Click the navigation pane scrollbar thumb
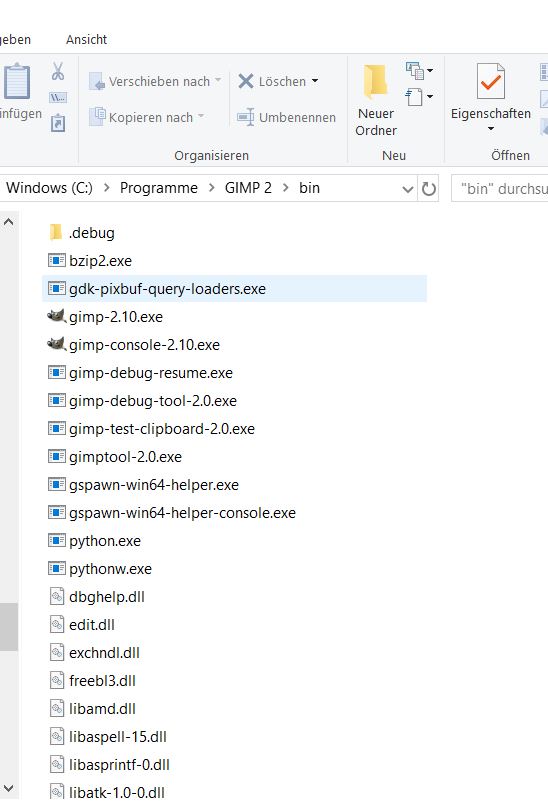This screenshot has height=802, width=548. tap(9, 627)
